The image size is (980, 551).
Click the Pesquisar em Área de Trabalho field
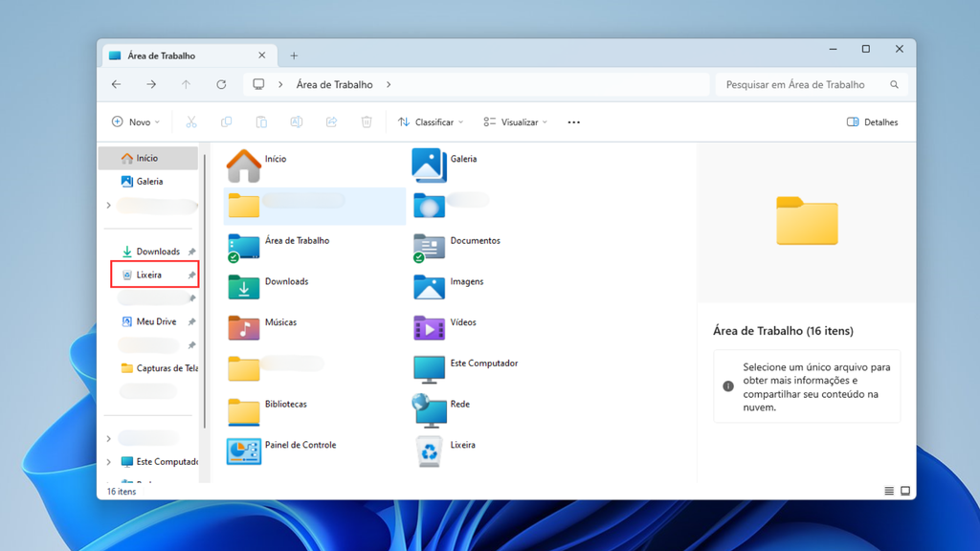coord(812,84)
